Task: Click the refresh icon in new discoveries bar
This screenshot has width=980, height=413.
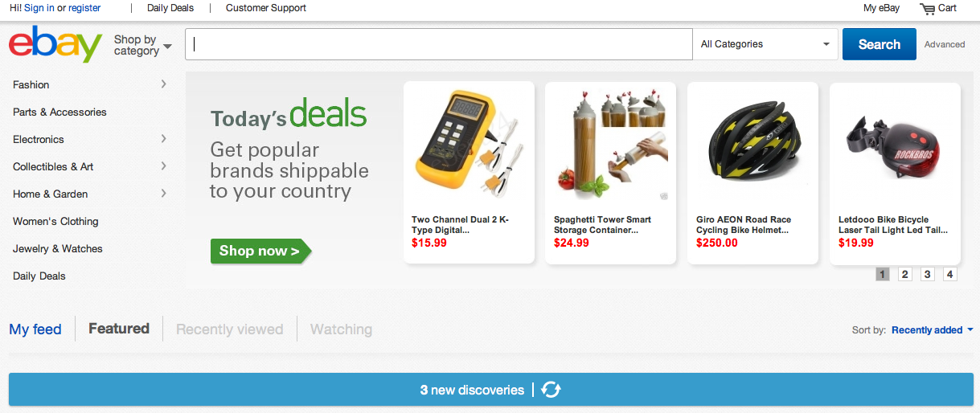Action: pos(551,390)
